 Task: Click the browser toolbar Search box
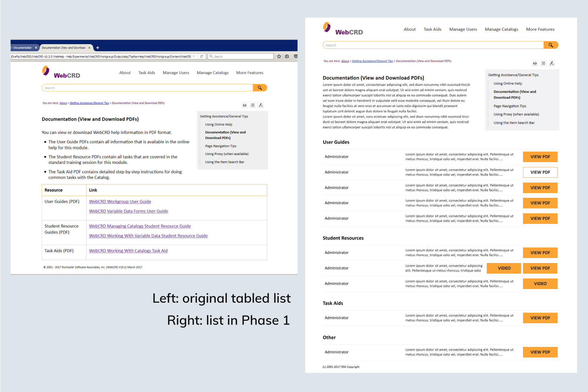[x=240, y=56]
